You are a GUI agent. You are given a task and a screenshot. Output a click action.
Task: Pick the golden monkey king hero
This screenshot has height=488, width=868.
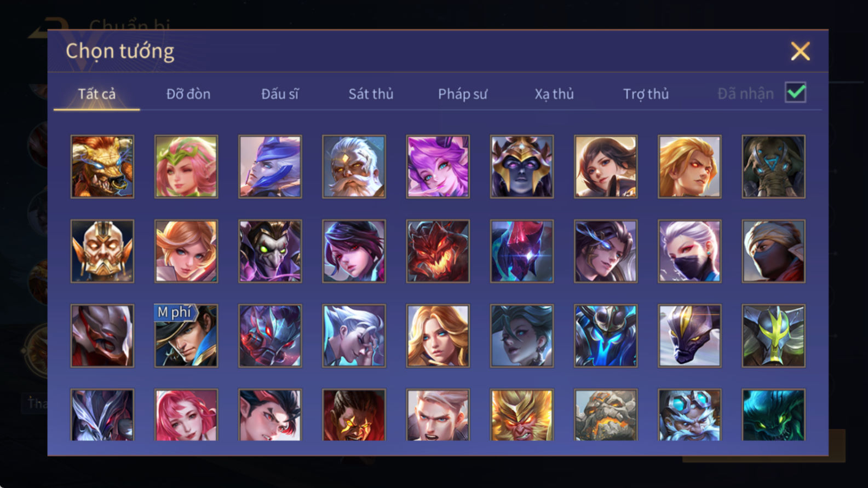click(522, 415)
